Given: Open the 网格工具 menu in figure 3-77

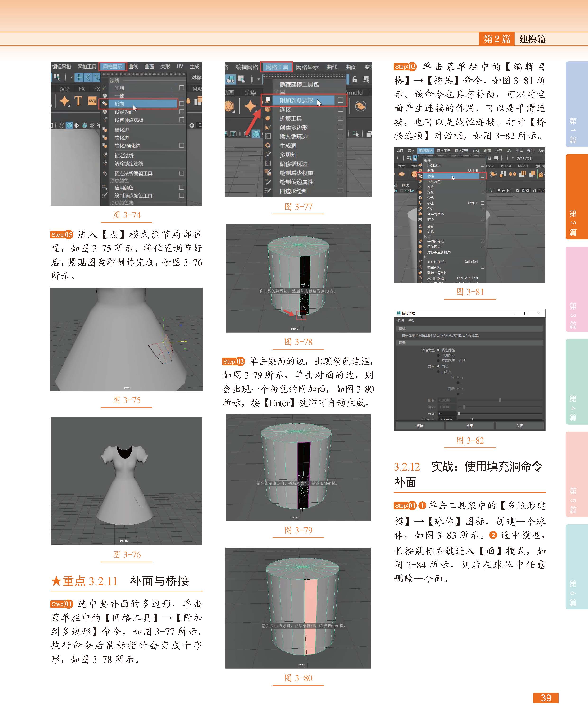Looking at the screenshot, I should point(277,67).
